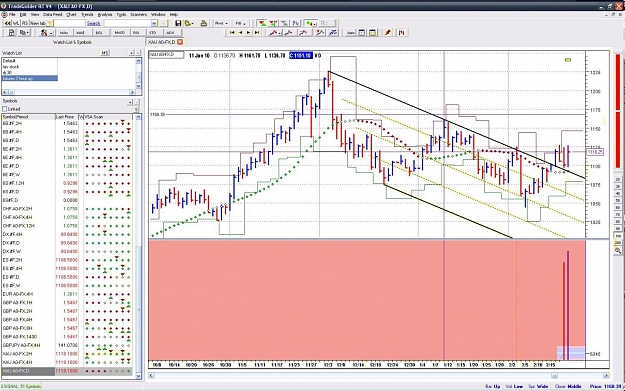The width and height of the screenshot is (625, 391).
Task: Click the table layout window icon
Action: point(362,33)
